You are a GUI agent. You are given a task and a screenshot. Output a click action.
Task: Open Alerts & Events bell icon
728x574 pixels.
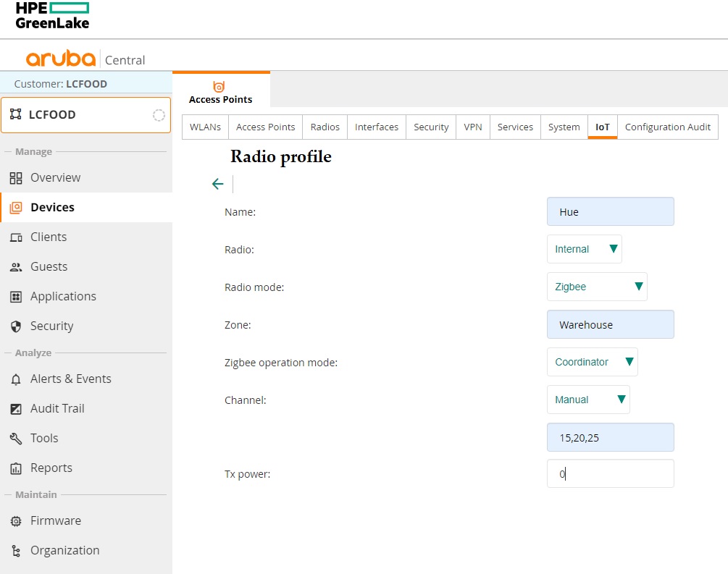(x=16, y=379)
